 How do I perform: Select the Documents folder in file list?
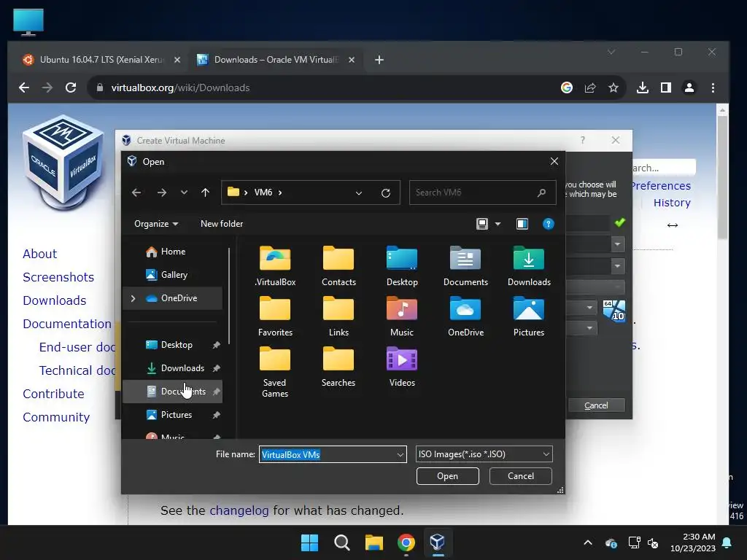(465, 265)
